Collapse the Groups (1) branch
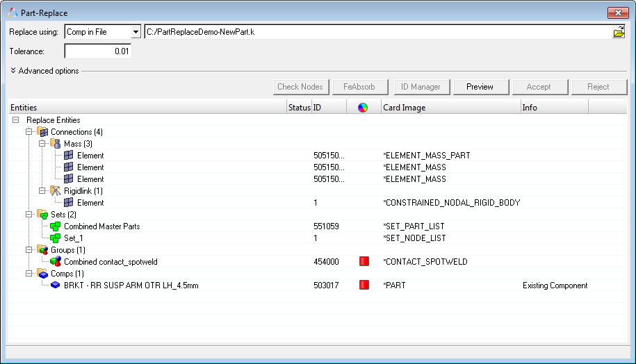Image resolution: width=636 pixels, height=364 pixels. 28,249
